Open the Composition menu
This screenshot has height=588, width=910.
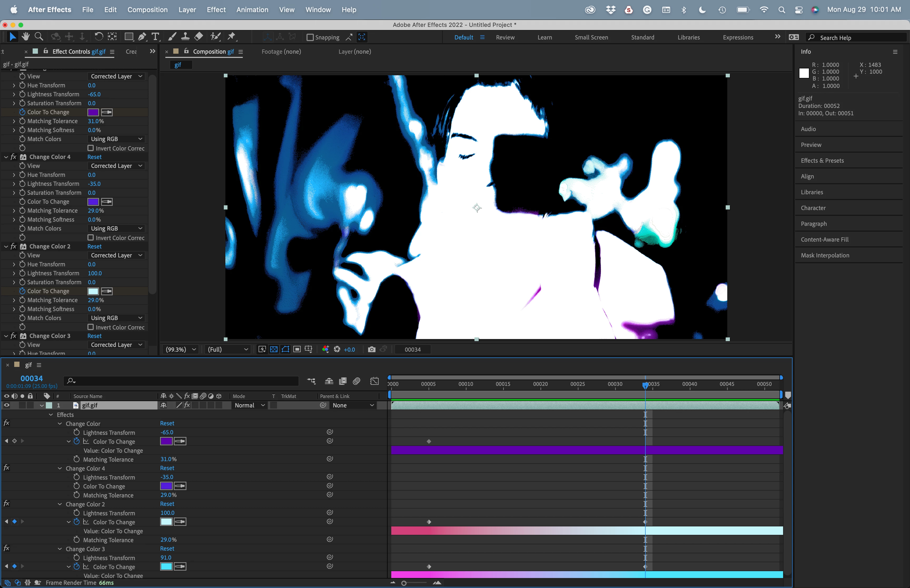pos(147,9)
